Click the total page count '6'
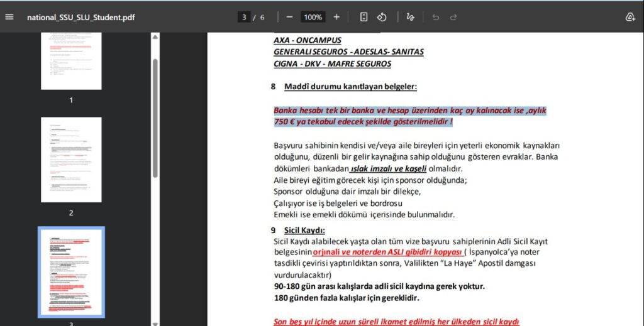The width and height of the screenshot is (644, 326). point(262,17)
